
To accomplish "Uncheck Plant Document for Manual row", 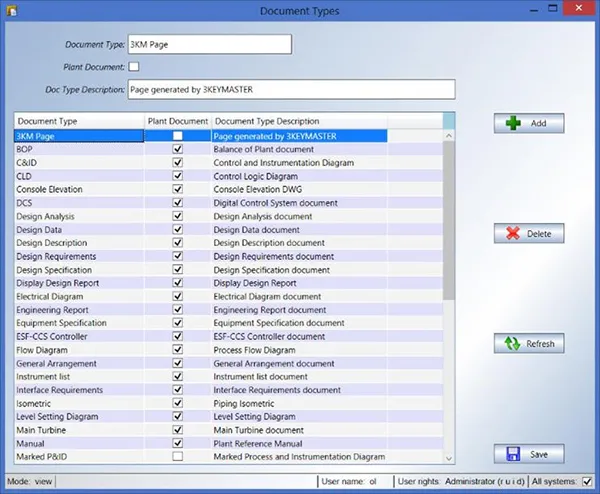I will pyautogui.click(x=178, y=443).
